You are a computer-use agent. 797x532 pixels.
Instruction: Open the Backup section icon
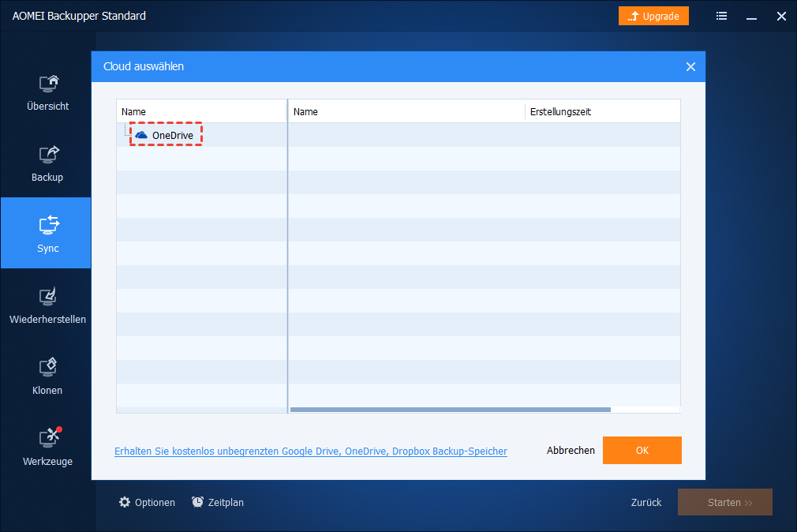click(49, 155)
